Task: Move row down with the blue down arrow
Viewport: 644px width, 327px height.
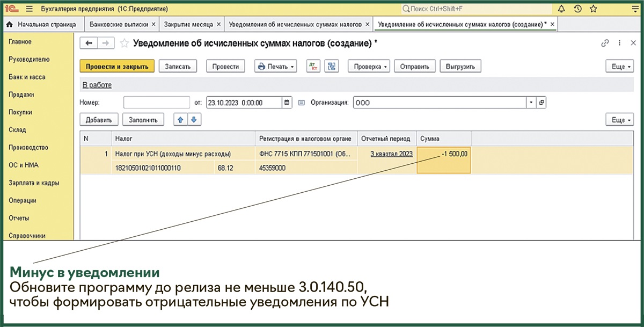Action: click(194, 120)
